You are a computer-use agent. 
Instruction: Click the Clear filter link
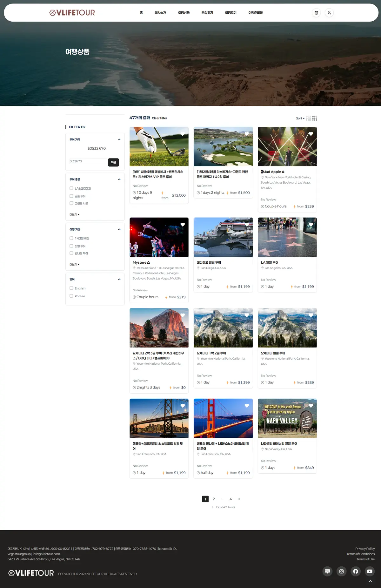[159, 118]
